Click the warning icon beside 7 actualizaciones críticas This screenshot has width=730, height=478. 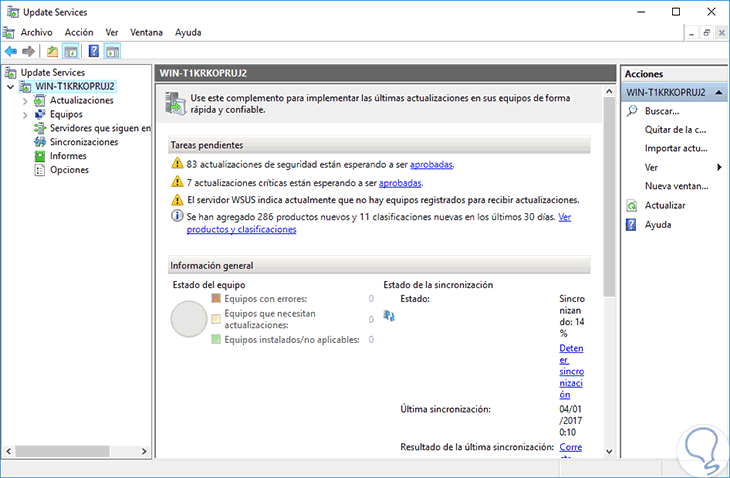pyautogui.click(x=177, y=181)
